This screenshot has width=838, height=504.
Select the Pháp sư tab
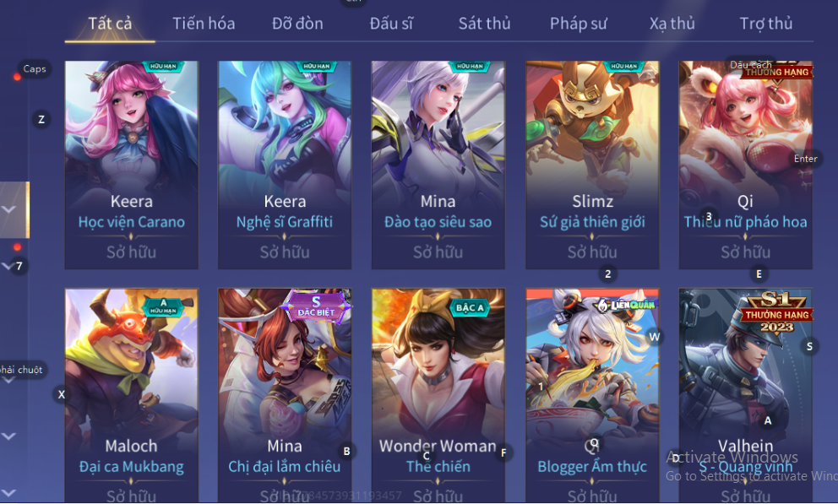pos(579,24)
